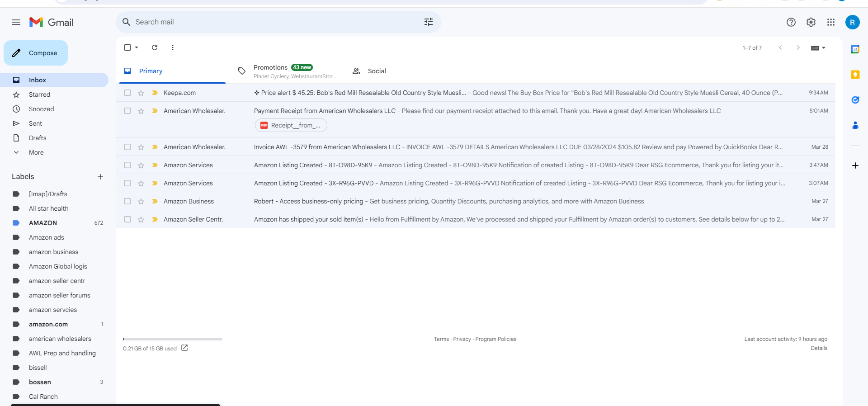Viewport: 868px width, 406px height.
Task: Open Keepa Price alert email subject
Action: (360, 93)
